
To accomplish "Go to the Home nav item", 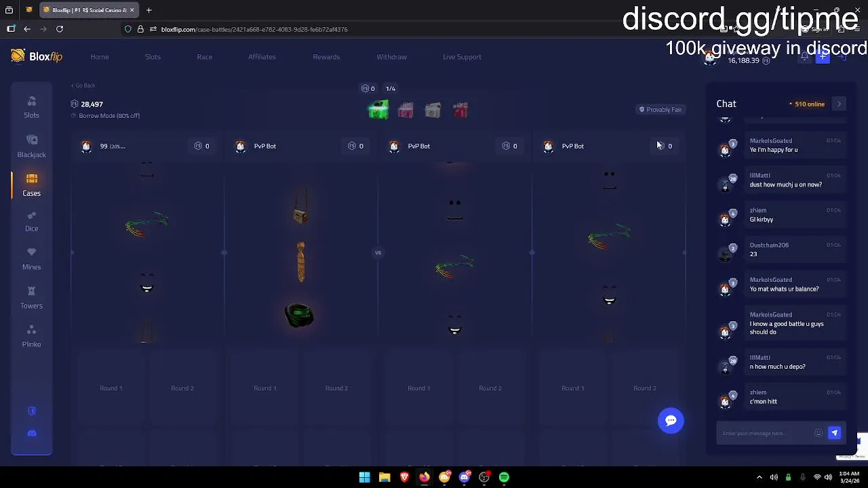I will pyautogui.click(x=100, y=57).
